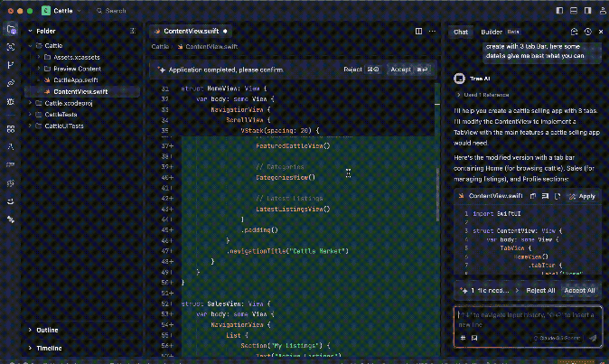Click Reject in the confirmation bar
This screenshot has height=364, width=609.
click(352, 70)
